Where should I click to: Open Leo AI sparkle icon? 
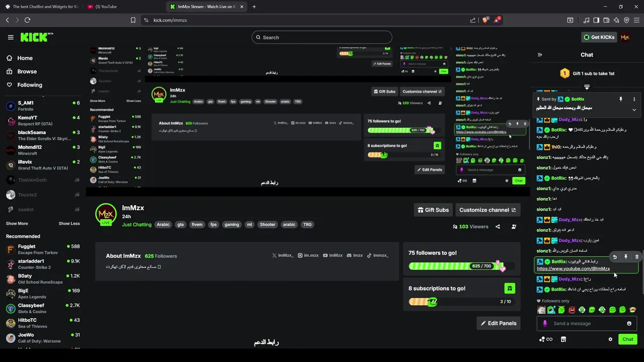click(616, 20)
